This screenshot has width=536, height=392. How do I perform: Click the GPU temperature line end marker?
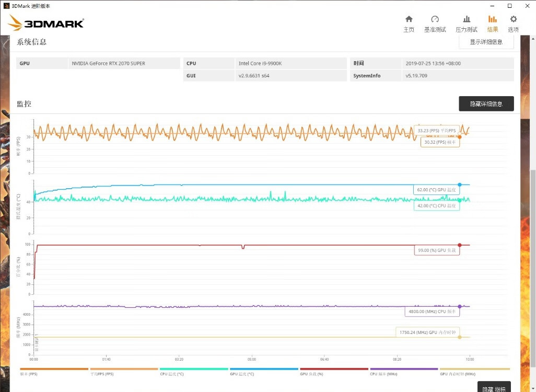[x=459, y=185]
